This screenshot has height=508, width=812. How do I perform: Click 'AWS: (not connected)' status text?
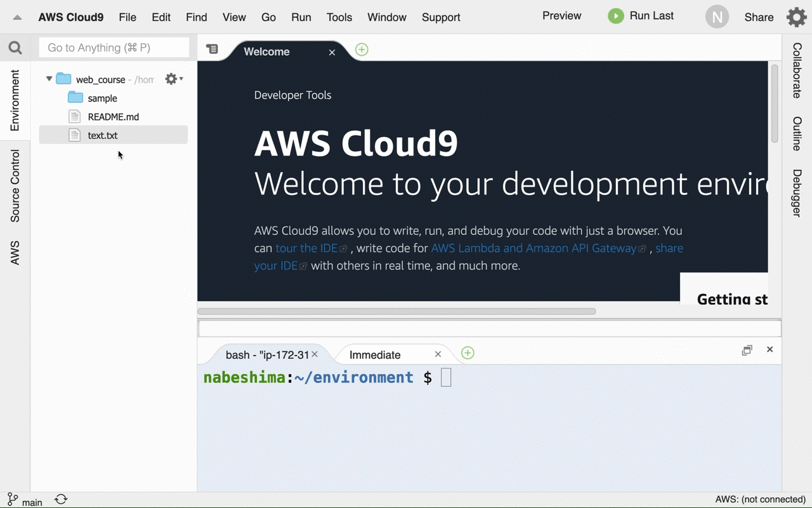click(x=760, y=500)
